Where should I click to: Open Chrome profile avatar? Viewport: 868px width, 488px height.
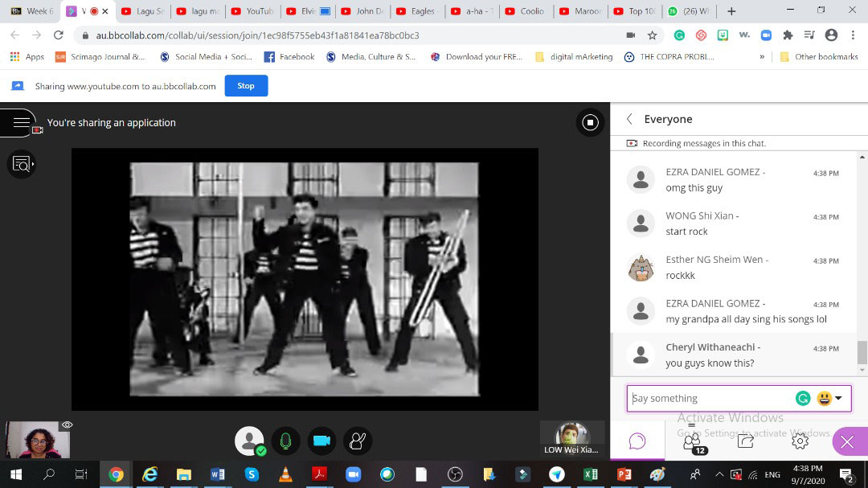click(x=831, y=35)
